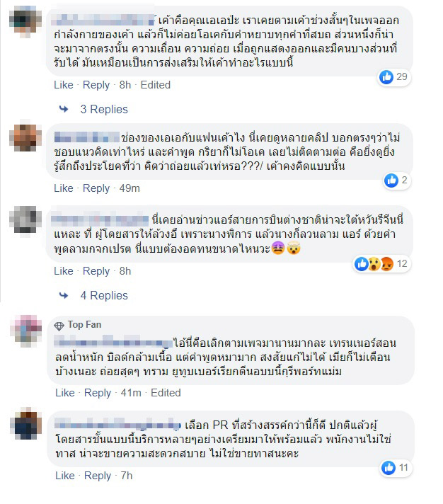Open the blurred name of last commenter
Image resolution: width=443 pixels, height=504 pixels.
117,425
